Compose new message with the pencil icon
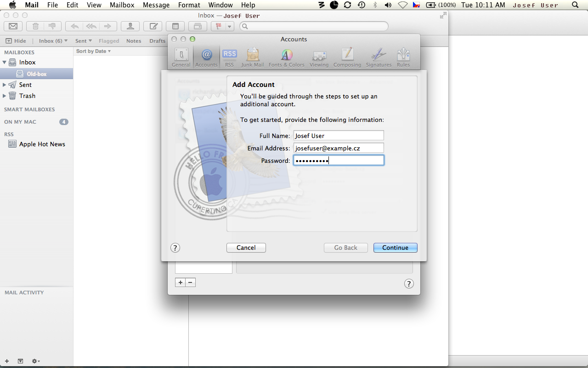The width and height of the screenshot is (588, 368). tap(153, 26)
